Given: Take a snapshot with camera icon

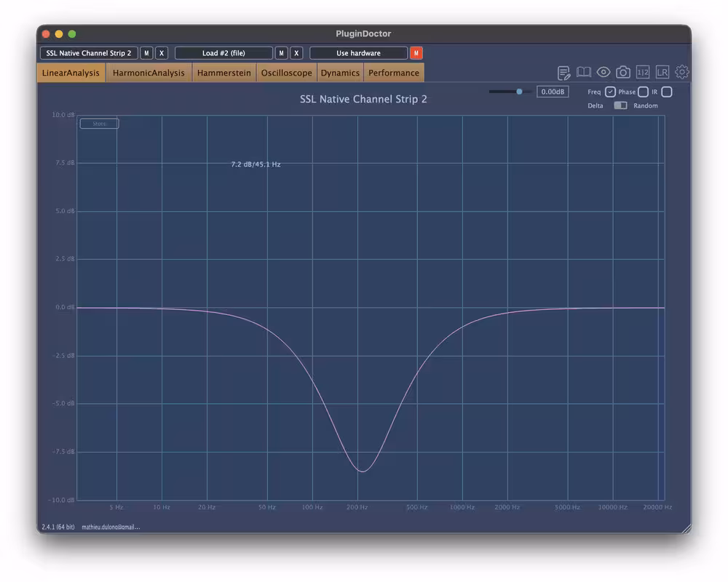Looking at the screenshot, I should [623, 72].
